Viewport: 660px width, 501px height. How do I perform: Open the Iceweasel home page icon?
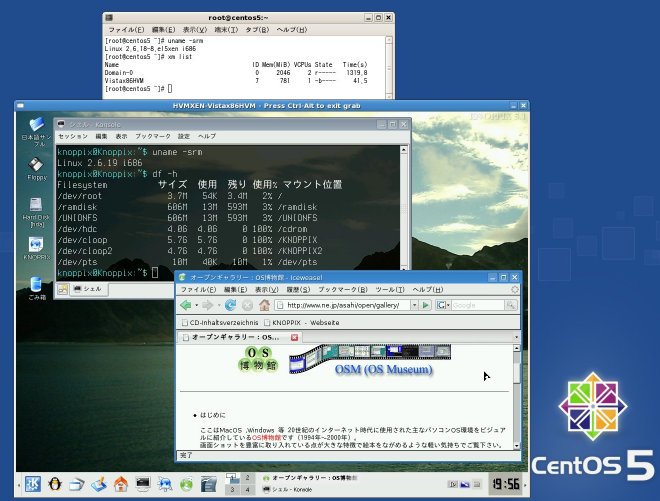(x=264, y=305)
